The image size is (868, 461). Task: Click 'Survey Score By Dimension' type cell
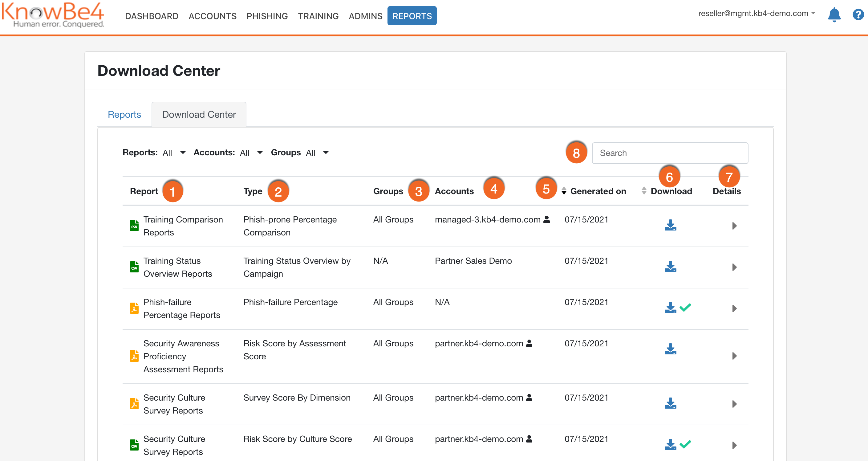(x=297, y=398)
